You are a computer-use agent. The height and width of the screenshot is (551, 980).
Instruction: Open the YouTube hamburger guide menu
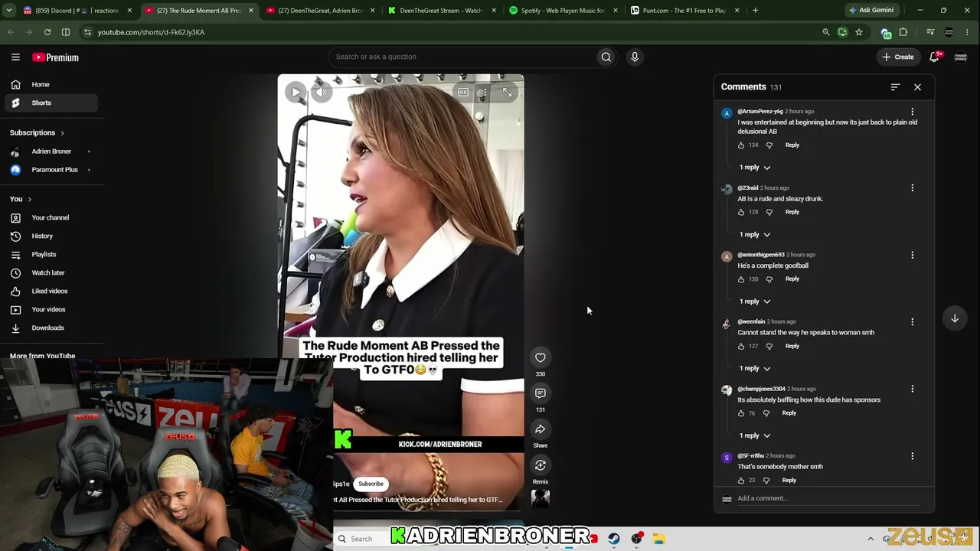pos(15,57)
